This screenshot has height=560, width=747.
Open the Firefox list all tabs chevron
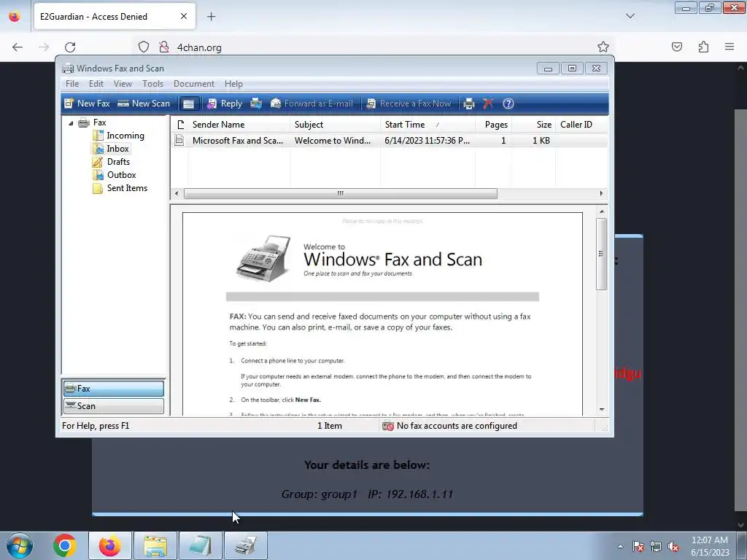point(630,16)
